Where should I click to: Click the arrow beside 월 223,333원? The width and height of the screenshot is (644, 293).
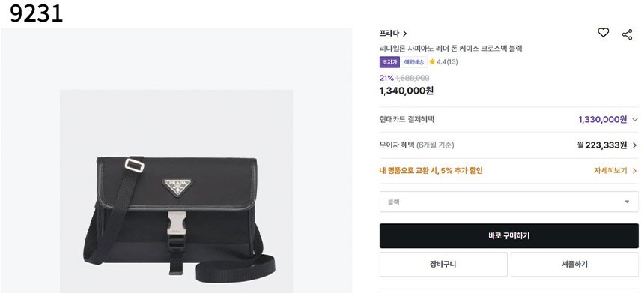pos(634,145)
